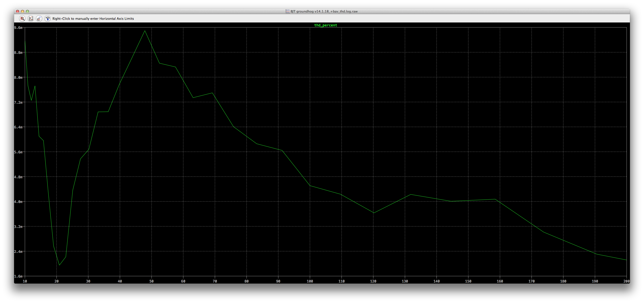Click the 8.8m vertical axis label
The height and width of the screenshot is (303, 644).
click(x=18, y=53)
